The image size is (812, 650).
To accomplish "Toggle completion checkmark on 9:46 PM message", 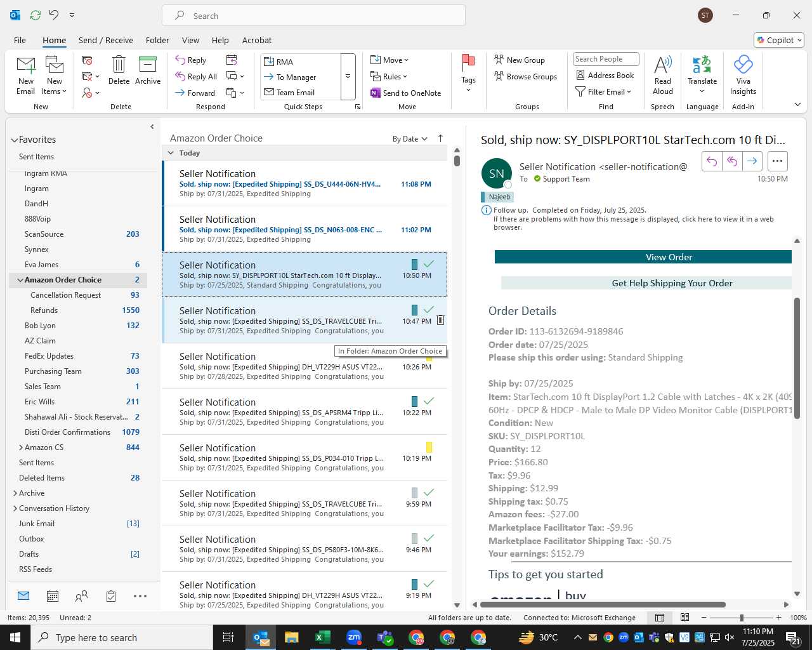I will [x=429, y=538].
